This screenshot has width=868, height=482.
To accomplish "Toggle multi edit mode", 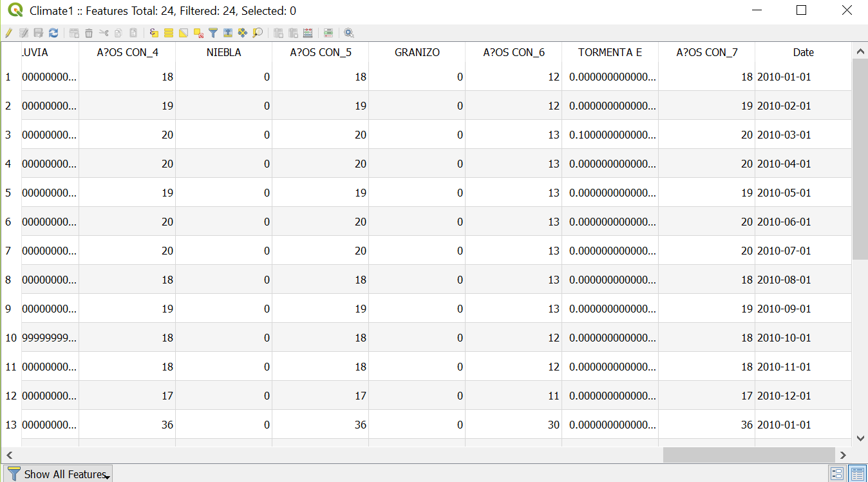I will pos(24,33).
